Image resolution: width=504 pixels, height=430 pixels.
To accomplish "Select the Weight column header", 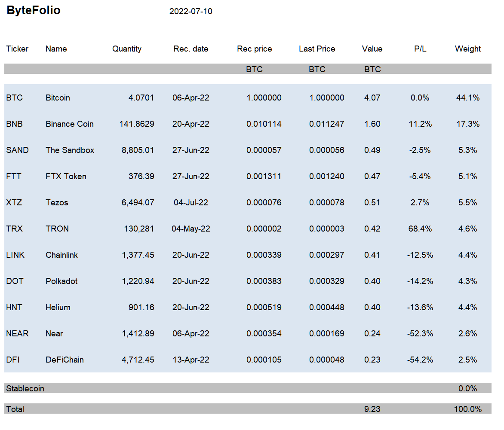I will click(468, 49).
